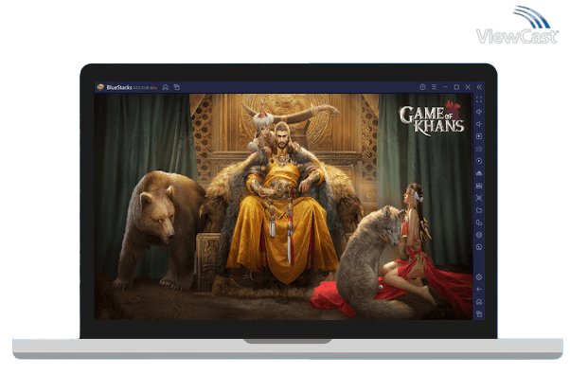Open the media folder icon in sidebar
This screenshot has width=570, height=392.
click(x=479, y=210)
